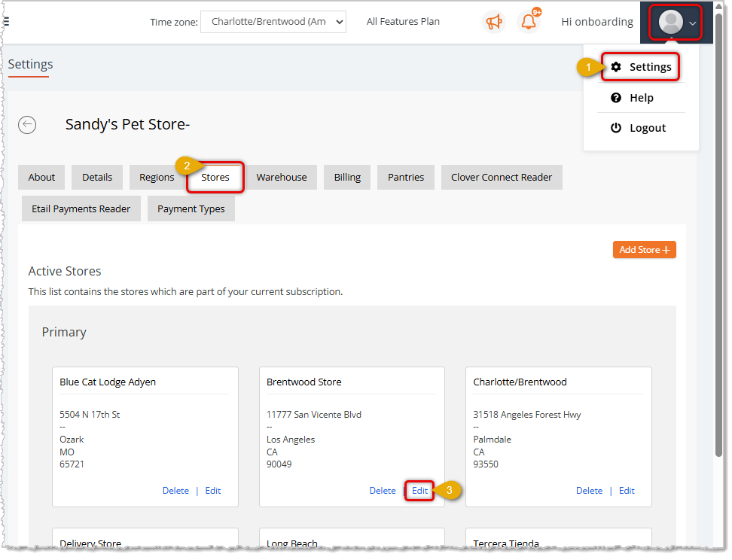Click the question mark Help icon

(x=616, y=98)
